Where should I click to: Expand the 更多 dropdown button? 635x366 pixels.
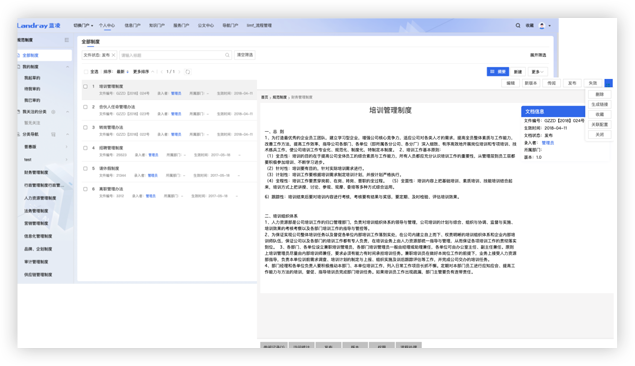coord(538,72)
